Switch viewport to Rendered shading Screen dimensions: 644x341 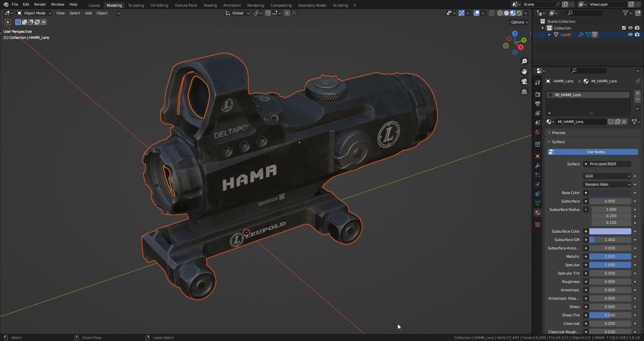(519, 13)
